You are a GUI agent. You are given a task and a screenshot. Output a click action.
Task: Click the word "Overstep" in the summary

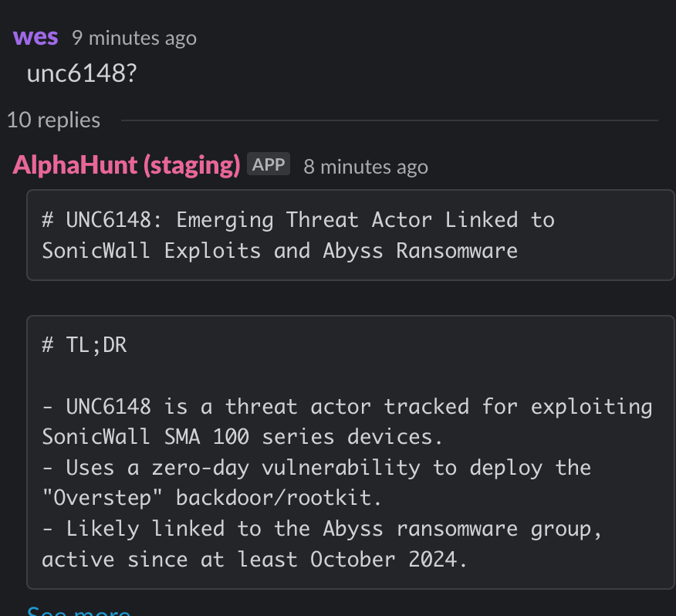(103, 498)
